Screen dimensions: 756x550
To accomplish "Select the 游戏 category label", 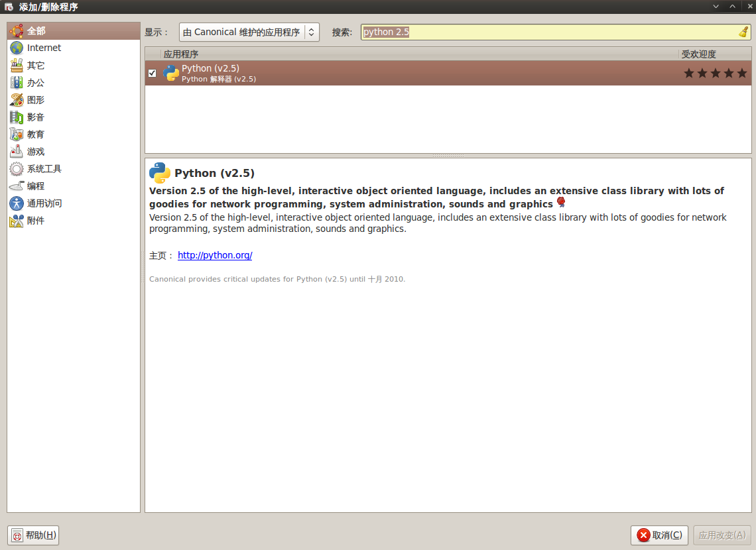I will tap(36, 152).
